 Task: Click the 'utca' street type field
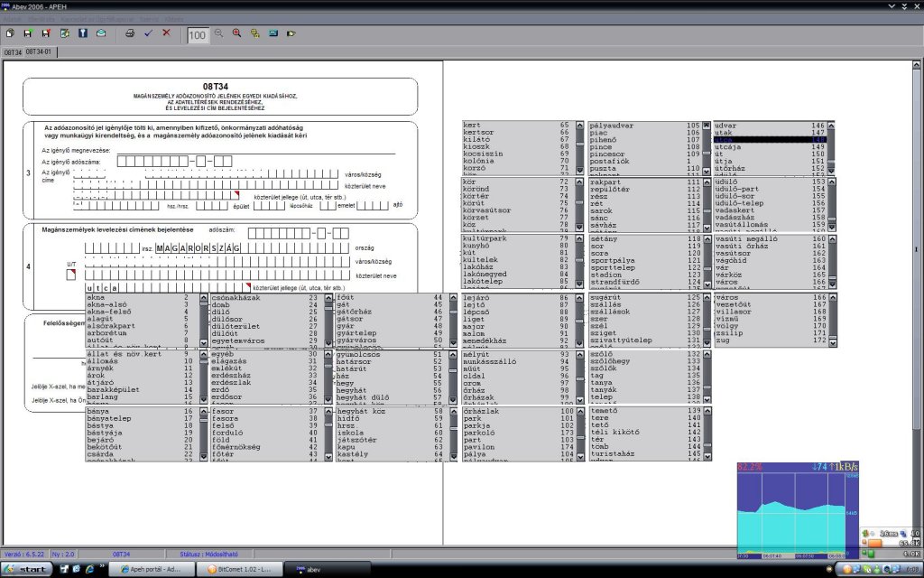tap(168, 288)
